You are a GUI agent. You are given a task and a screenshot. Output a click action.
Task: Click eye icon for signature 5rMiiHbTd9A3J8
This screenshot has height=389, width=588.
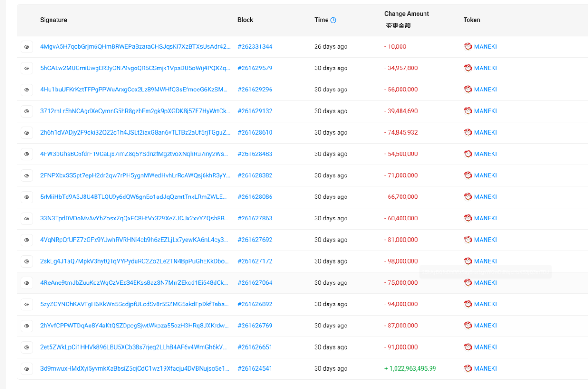tap(27, 197)
